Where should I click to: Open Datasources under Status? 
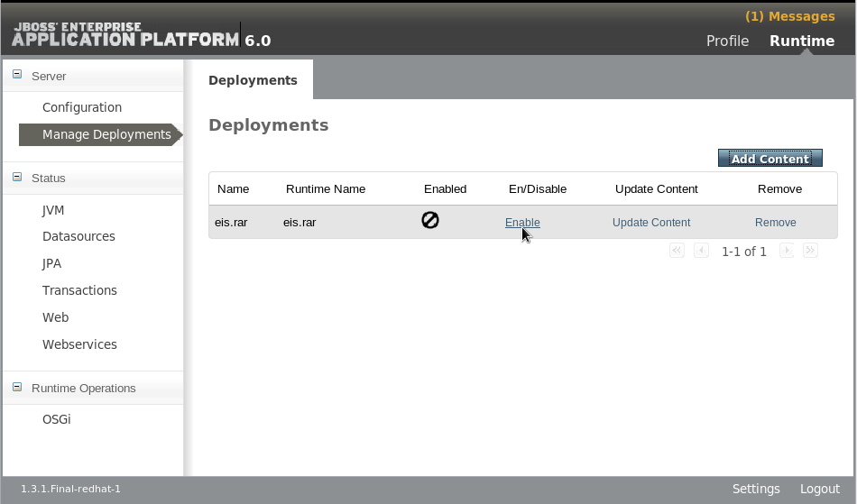pos(78,236)
